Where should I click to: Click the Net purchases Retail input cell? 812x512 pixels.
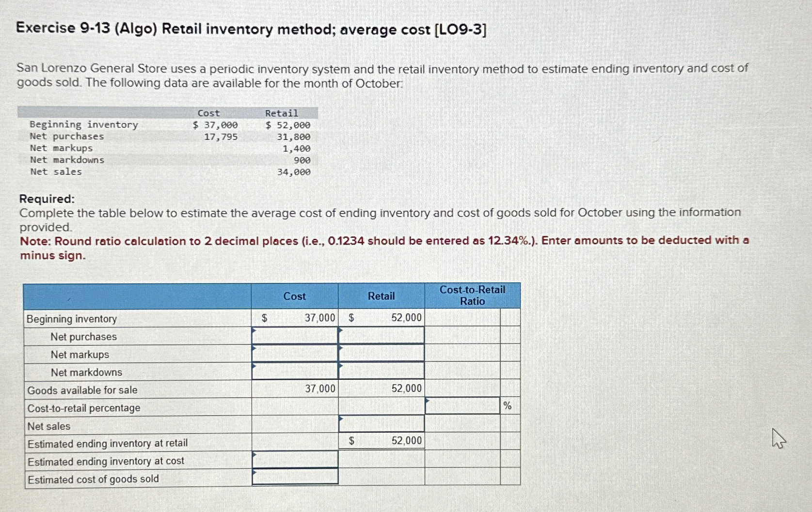pyautogui.click(x=381, y=335)
